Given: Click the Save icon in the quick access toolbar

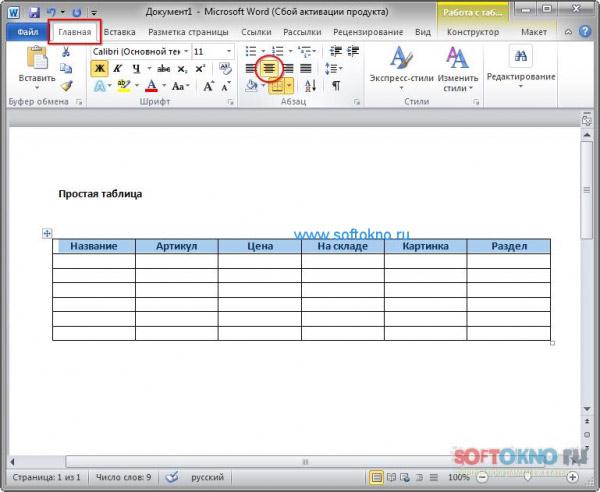Looking at the screenshot, I should [x=34, y=12].
